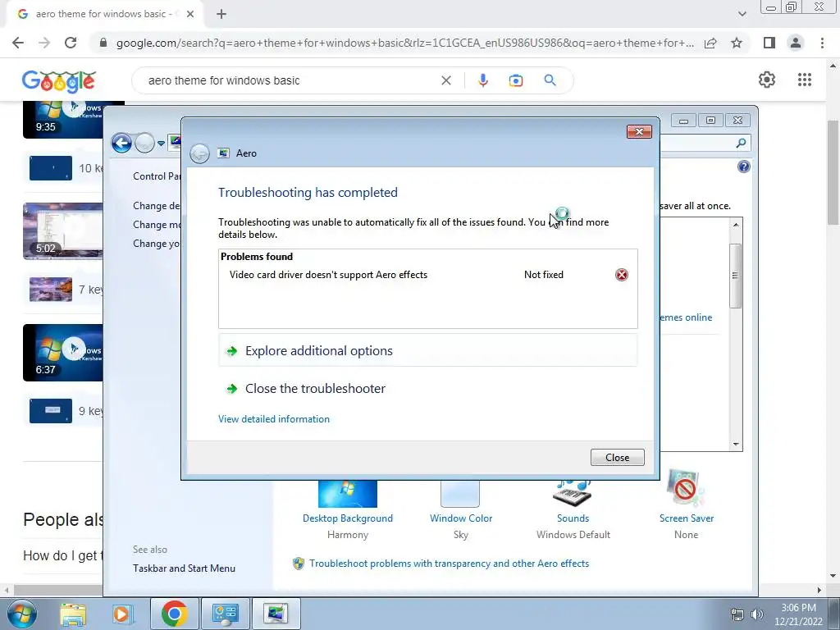Select the Video card driver problem row

(x=427, y=275)
